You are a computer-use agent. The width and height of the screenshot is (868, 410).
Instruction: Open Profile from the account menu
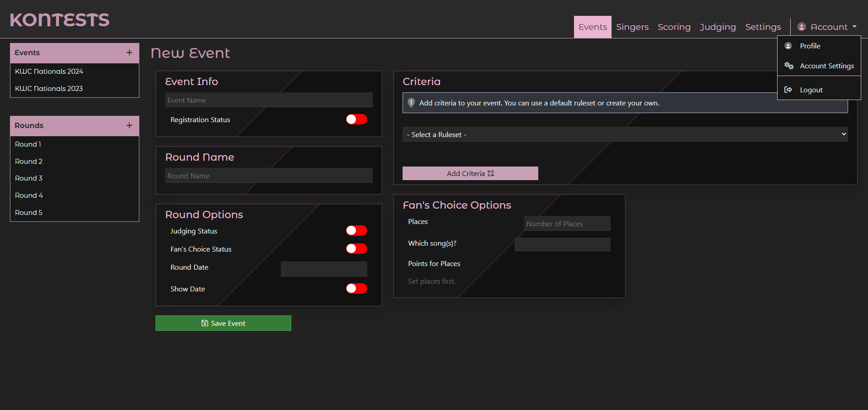tap(819, 46)
